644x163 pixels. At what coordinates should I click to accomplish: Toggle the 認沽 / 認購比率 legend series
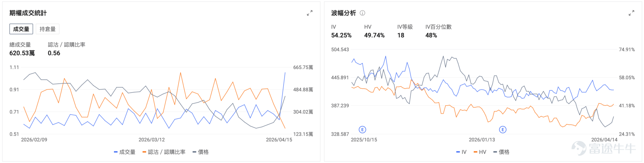coord(164,152)
